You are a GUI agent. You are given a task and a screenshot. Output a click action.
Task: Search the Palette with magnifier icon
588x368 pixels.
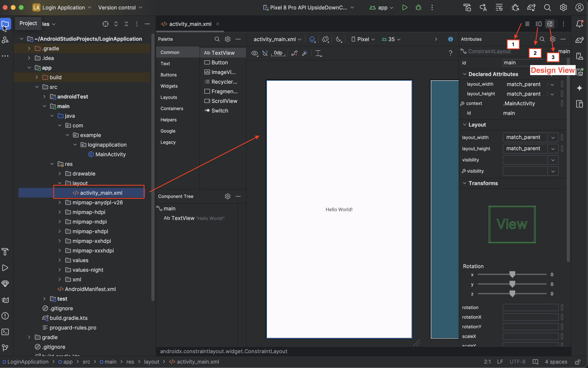pyautogui.click(x=217, y=39)
